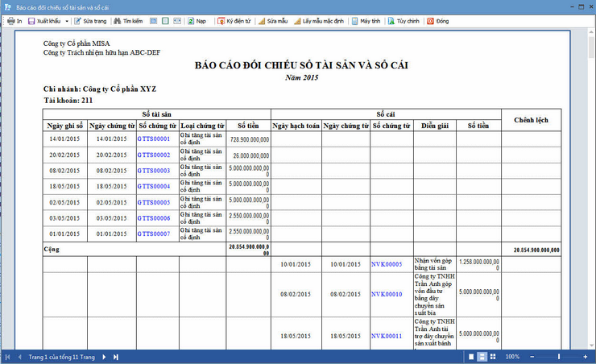Viewport: 596px width, 364px height.
Task: Open voucher link GTTS00003
Action: (154, 171)
